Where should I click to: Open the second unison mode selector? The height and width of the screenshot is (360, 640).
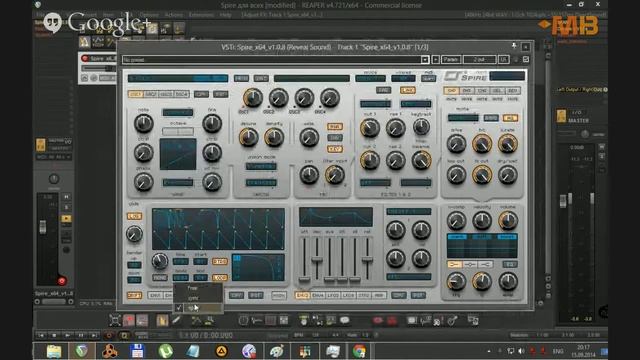point(261,182)
